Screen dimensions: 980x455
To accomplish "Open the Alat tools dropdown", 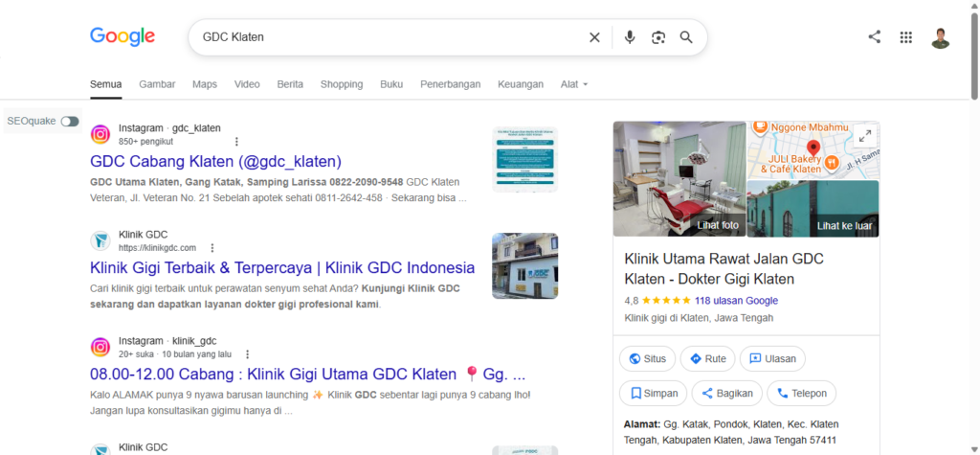I will point(574,84).
